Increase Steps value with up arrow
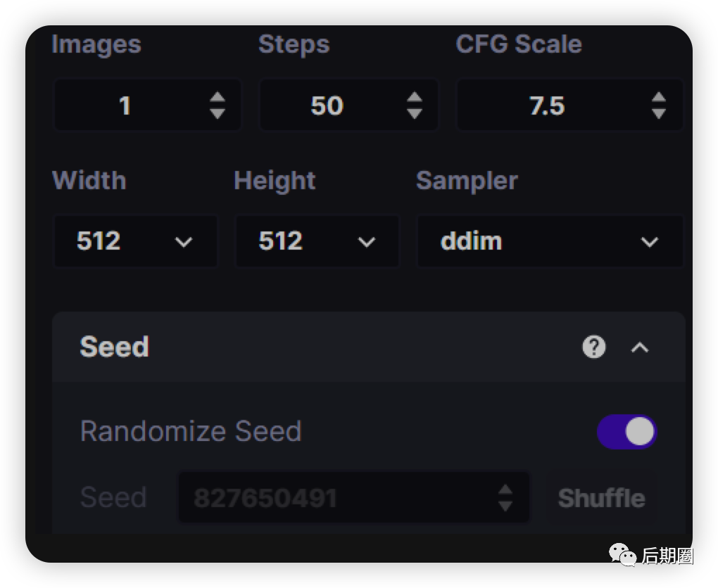The height and width of the screenshot is (588, 718). tap(415, 98)
